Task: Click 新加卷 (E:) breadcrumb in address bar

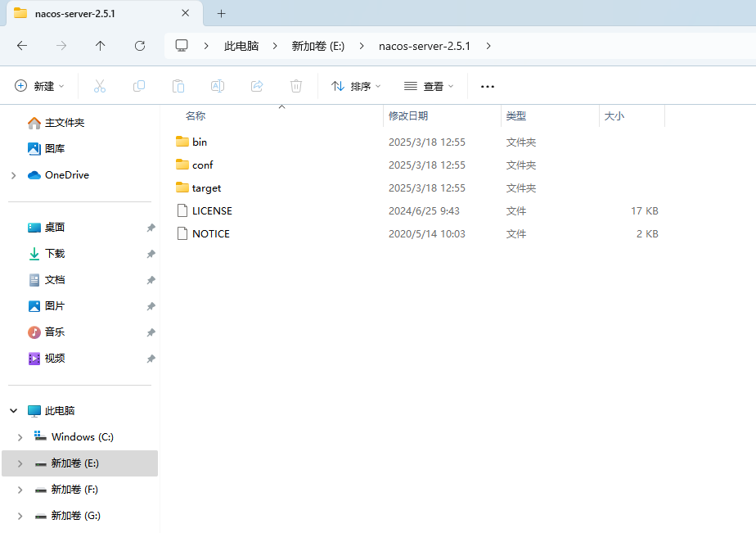Action: (x=318, y=46)
